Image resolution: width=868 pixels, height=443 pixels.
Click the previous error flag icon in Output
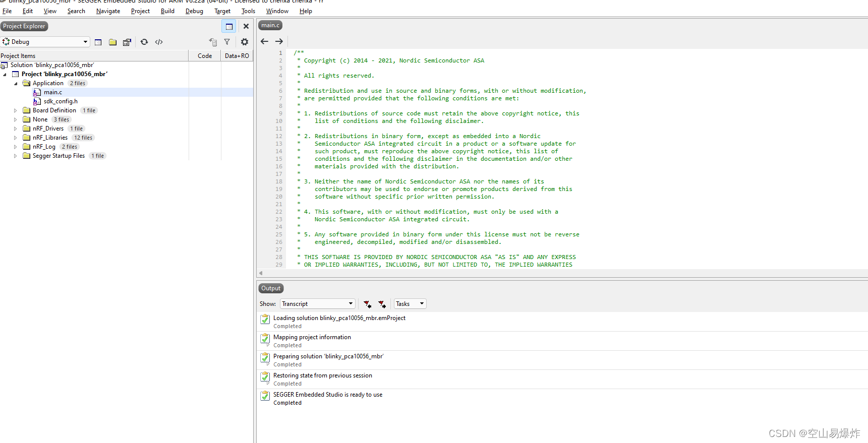pyautogui.click(x=367, y=304)
